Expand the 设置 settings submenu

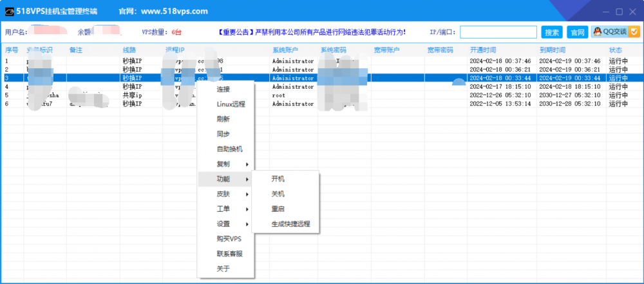pyautogui.click(x=226, y=224)
